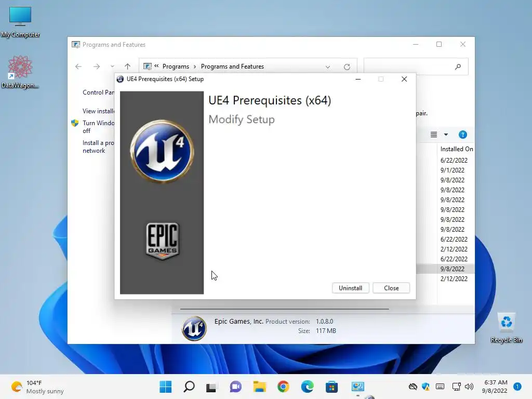Expand the address bar history dropdown
Screen dimensions: 532x399
(x=328, y=67)
